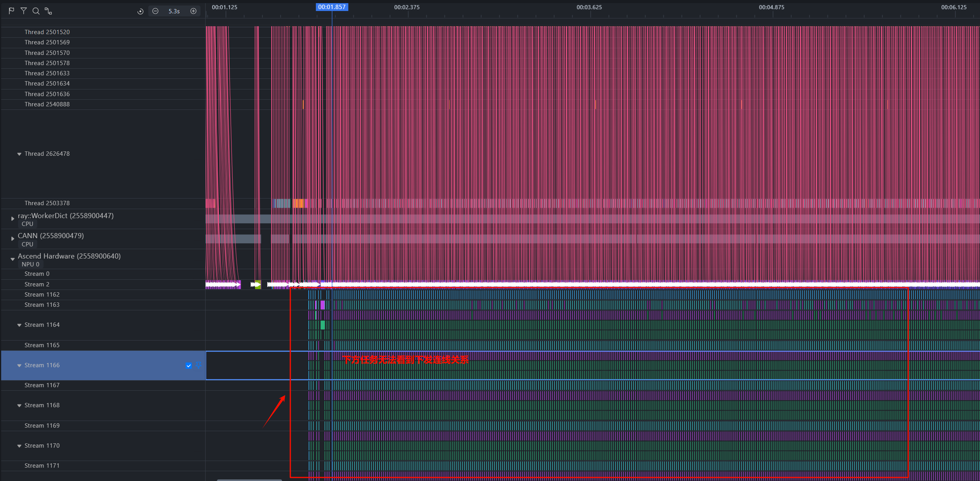Viewport: 980px width, 481px height.
Task: Click the horizontal scrollbar thumb at bottom
Action: [250, 480]
